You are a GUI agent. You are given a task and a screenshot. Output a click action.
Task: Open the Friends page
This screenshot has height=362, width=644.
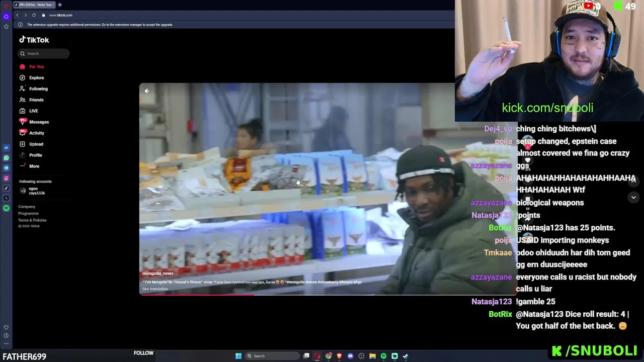click(31, 100)
